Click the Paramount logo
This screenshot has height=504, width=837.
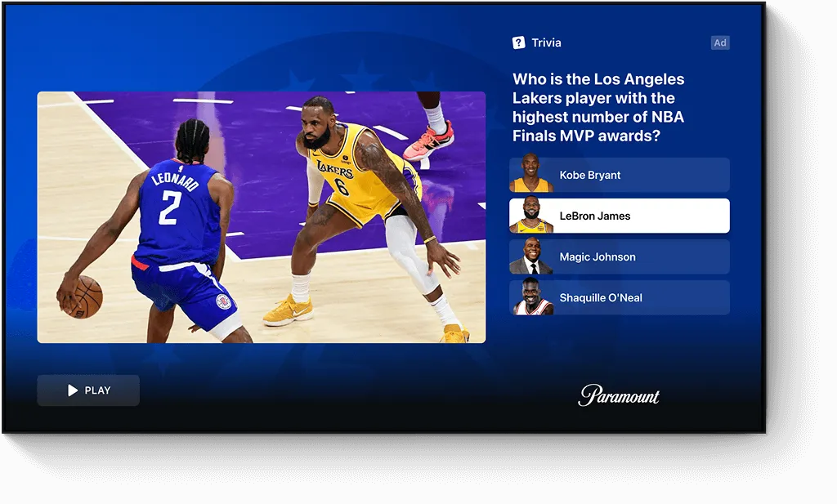[x=619, y=396]
